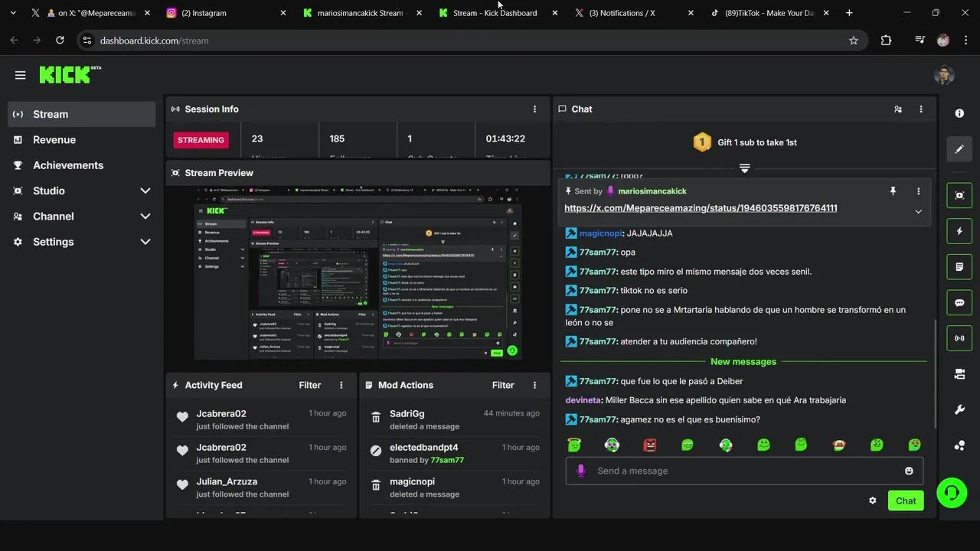Open profile avatar in Kick header
This screenshot has height=551, width=980.
pos(944,75)
